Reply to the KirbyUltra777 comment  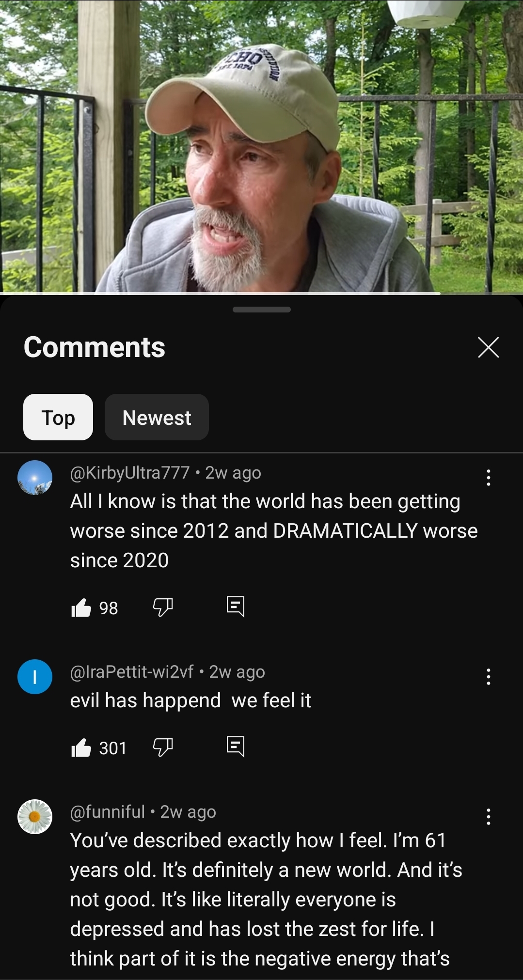[x=236, y=607]
